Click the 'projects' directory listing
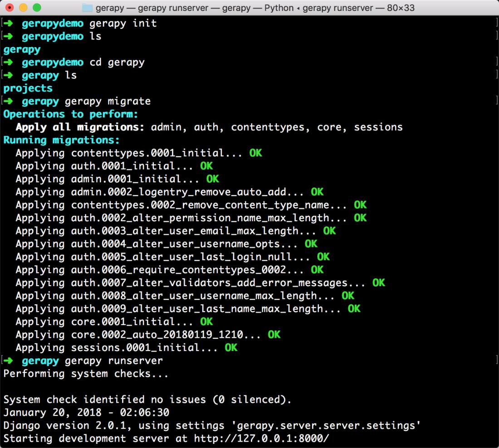This screenshot has height=448, width=499. pyautogui.click(x=28, y=88)
